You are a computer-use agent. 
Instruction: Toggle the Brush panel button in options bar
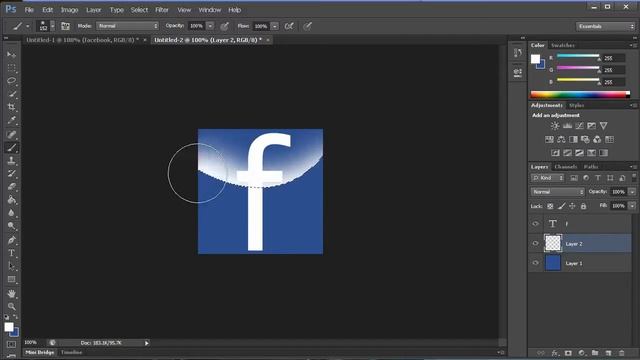[65, 26]
